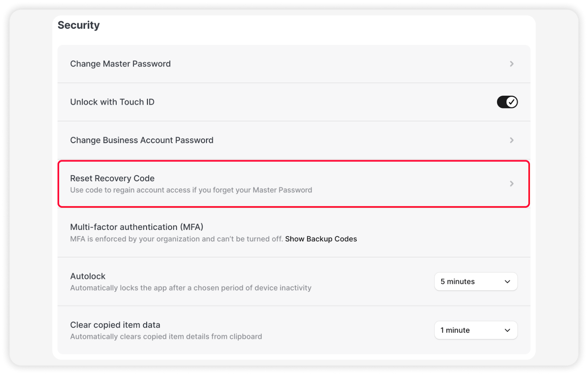Click the chevron beside Change Master Password
Screen dimensions: 588x375
coord(512,64)
